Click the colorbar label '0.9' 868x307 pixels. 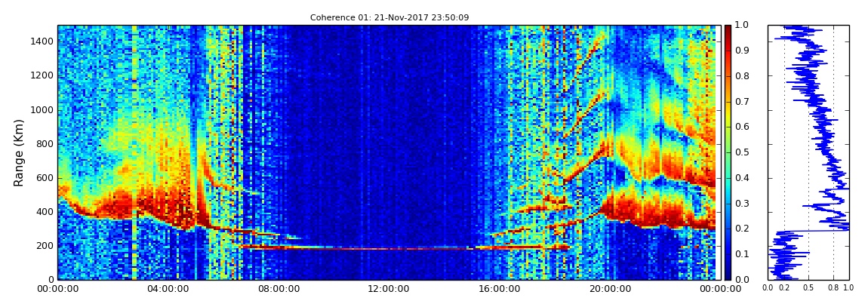point(740,51)
